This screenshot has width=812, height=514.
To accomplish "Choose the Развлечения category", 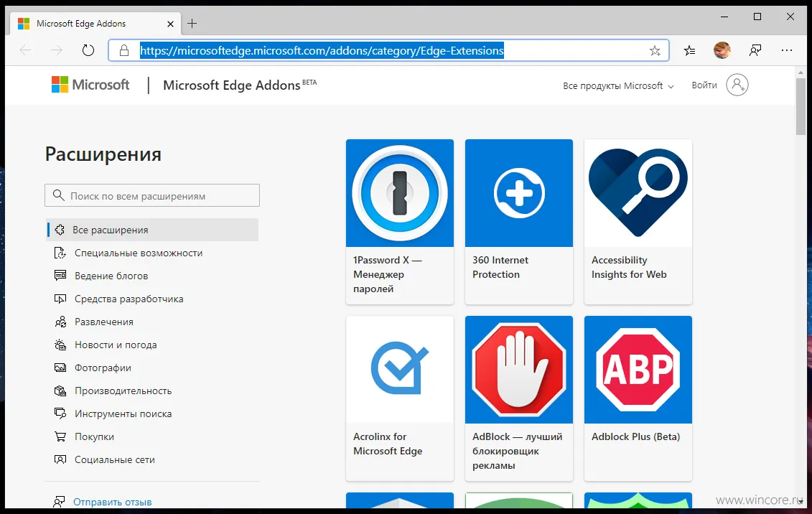I will (103, 322).
